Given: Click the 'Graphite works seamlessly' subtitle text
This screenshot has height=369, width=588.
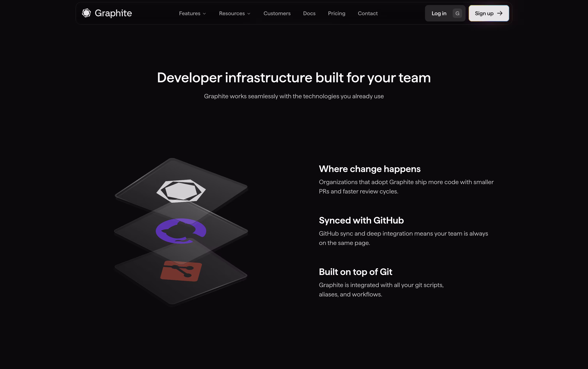Looking at the screenshot, I should click(x=294, y=96).
